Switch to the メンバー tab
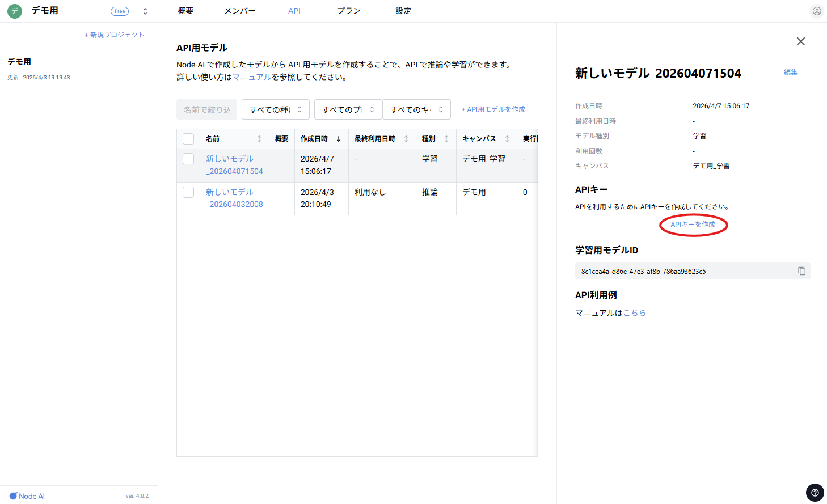The image size is (827, 504). pos(240,11)
